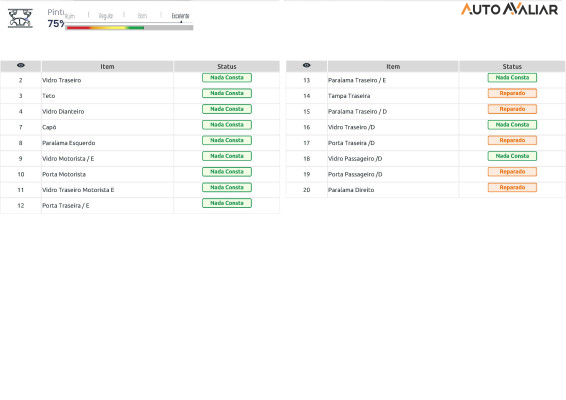Click the eye icon in right table header
The image size is (566, 400).
point(306,65)
